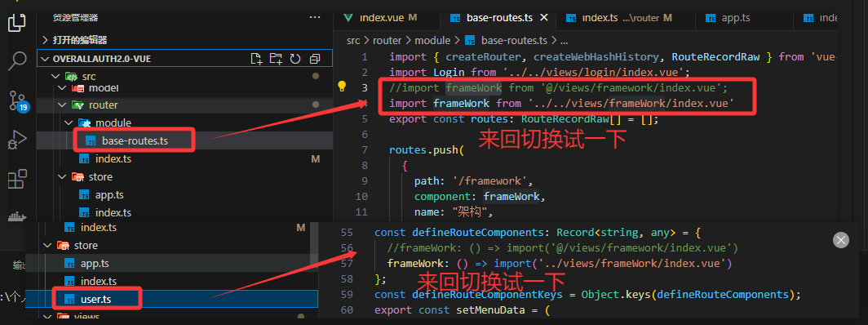Viewport: 868px width, 325px height.
Task: Collapse the module folder
Action: (185, 122)
